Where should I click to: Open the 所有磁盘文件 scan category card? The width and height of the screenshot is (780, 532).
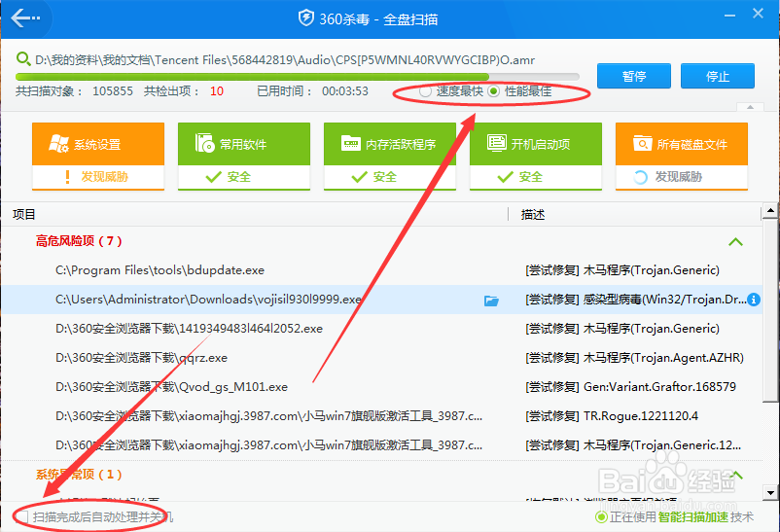682,156
